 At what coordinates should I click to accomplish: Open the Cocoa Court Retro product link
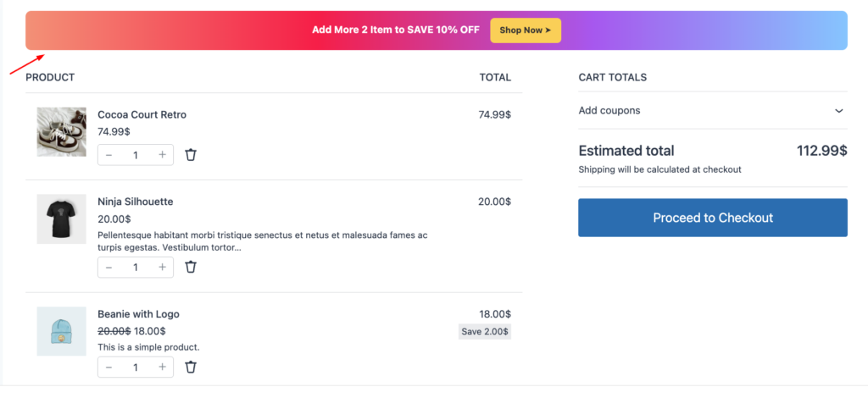(142, 114)
